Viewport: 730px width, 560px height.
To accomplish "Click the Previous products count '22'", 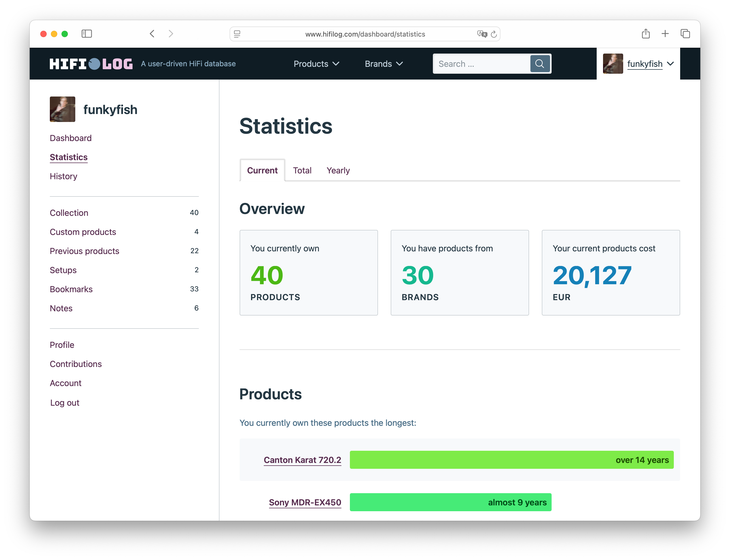I will [194, 251].
